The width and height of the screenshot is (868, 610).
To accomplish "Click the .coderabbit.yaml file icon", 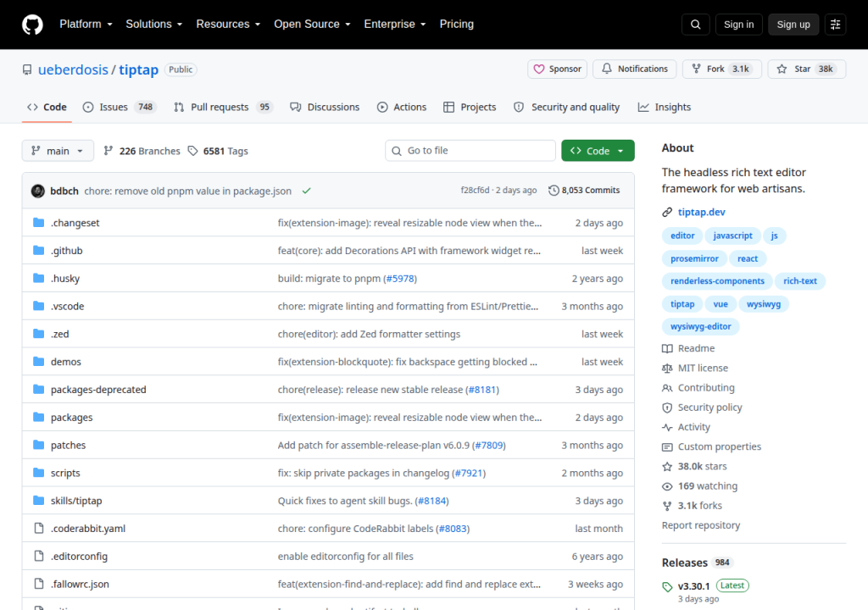I will coord(39,528).
